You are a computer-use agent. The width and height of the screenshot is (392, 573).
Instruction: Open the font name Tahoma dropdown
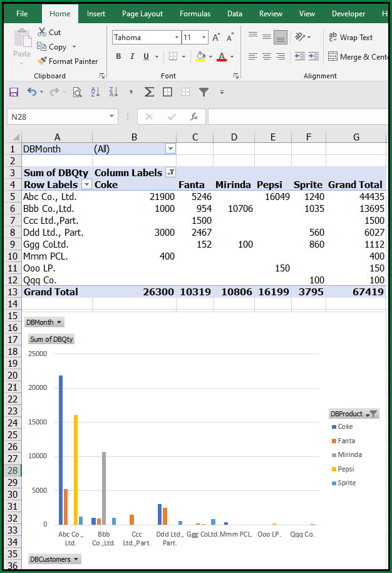click(177, 37)
